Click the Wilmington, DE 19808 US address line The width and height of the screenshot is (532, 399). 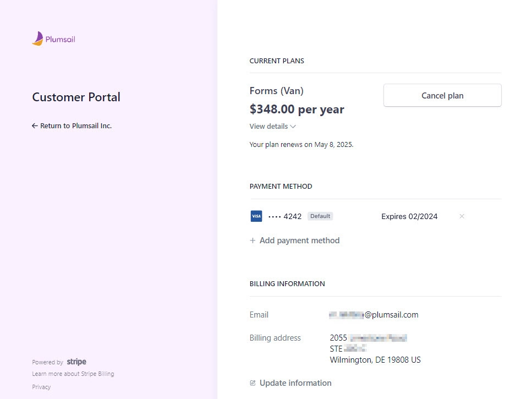375,359
